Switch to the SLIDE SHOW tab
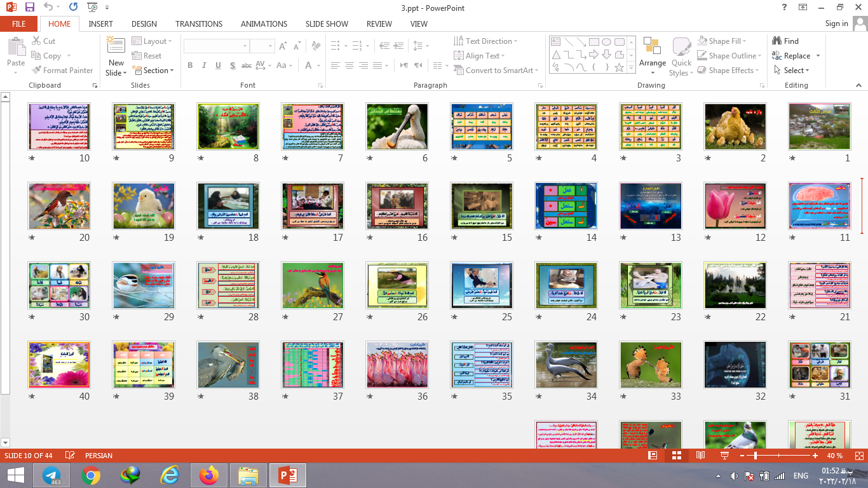Viewport: 868px width, 488px height. pos(327,24)
